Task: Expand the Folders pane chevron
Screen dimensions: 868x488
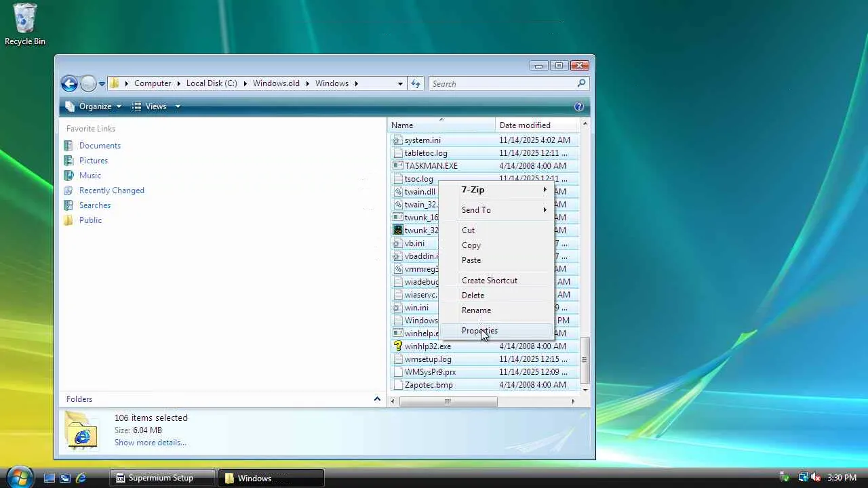Action: tap(378, 399)
